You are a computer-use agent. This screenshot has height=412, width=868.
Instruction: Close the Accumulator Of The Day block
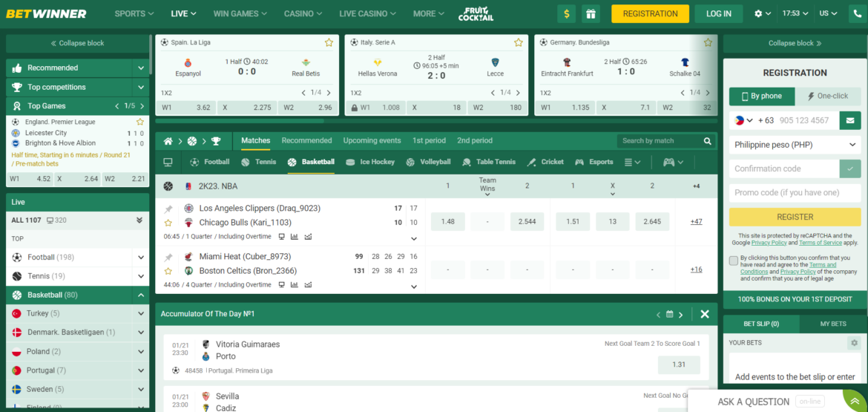[705, 314]
